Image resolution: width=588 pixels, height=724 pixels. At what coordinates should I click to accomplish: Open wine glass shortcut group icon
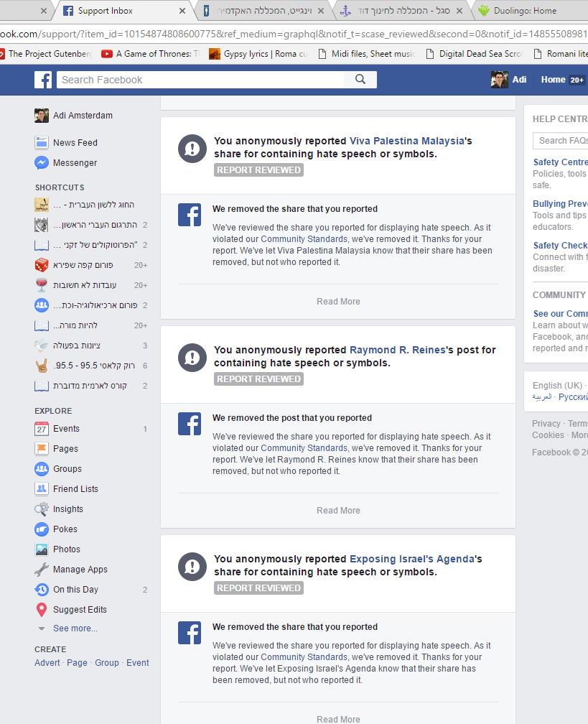(x=42, y=285)
